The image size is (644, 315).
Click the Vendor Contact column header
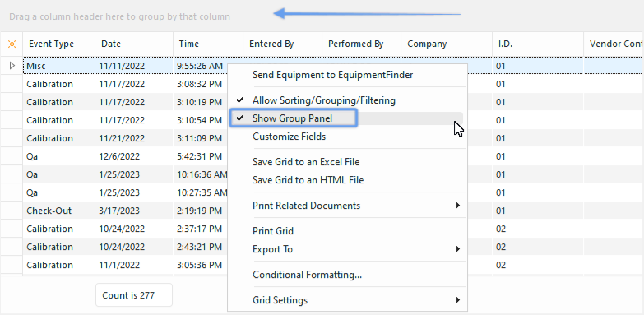click(614, 44)
